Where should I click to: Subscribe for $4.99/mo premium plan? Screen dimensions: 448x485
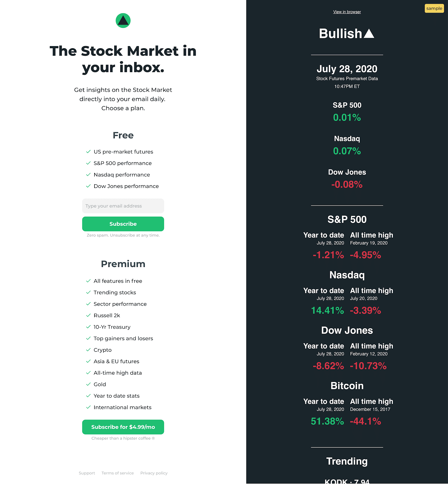point(123,427)
